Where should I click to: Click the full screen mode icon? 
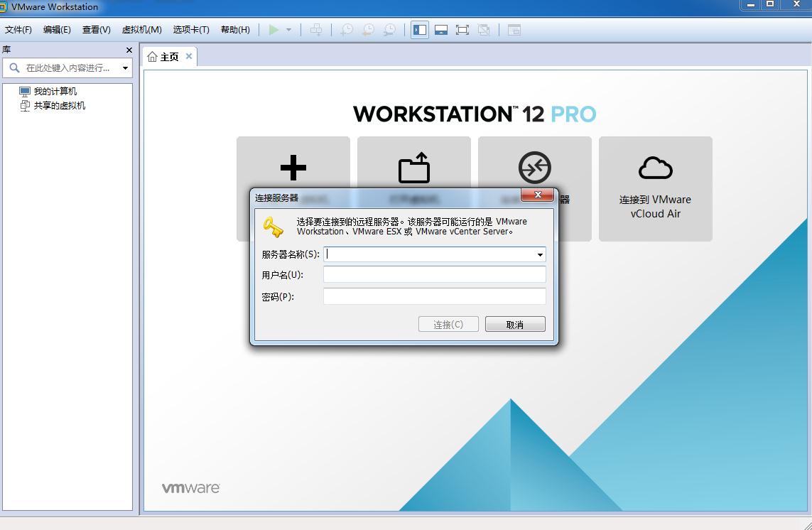coord(462,30)
